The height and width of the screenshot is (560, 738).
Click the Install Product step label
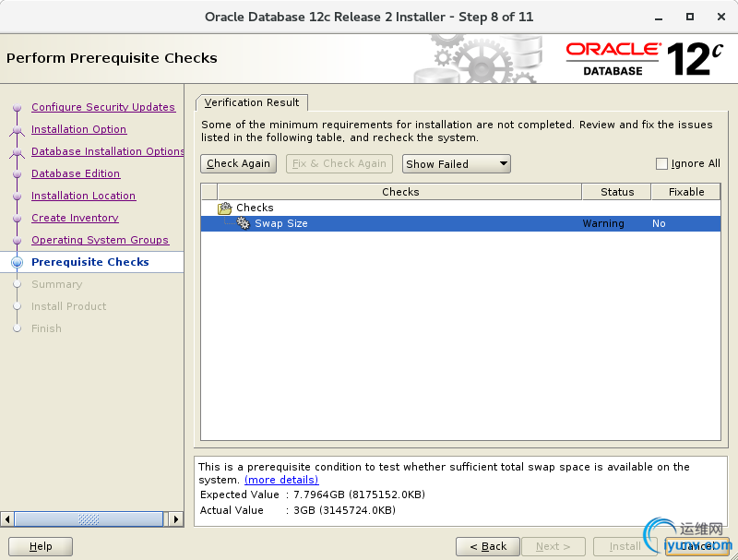68,306
